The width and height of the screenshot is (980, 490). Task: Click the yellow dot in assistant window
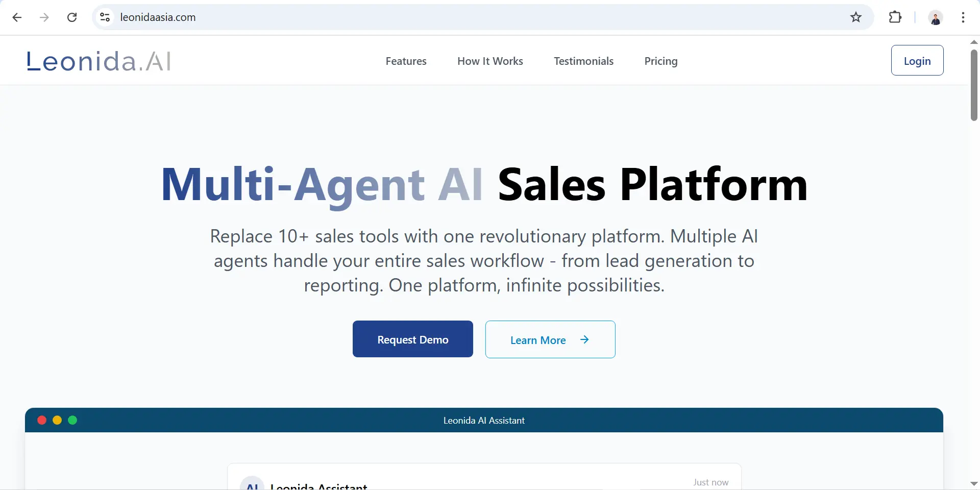pos(57,420)
